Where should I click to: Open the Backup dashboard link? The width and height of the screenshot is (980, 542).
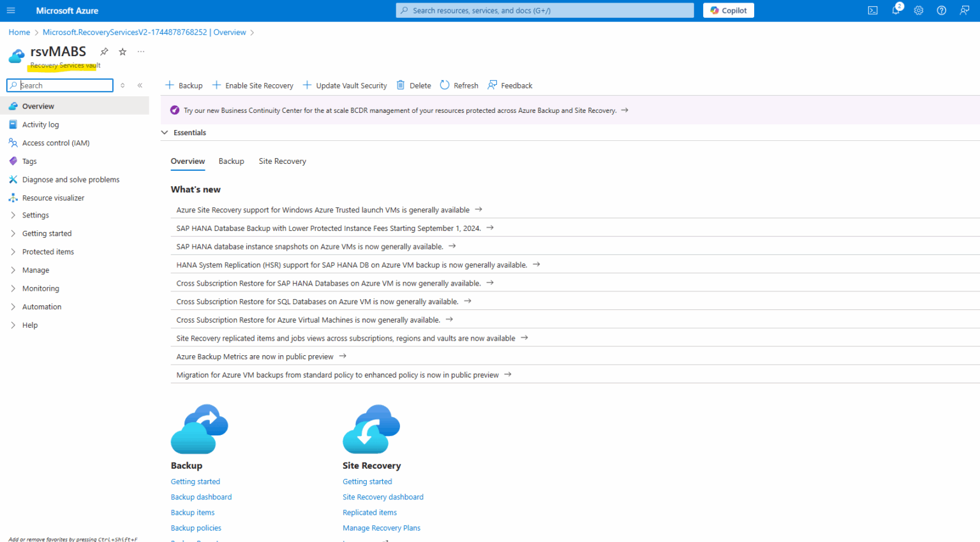click(x=201, y=497)
